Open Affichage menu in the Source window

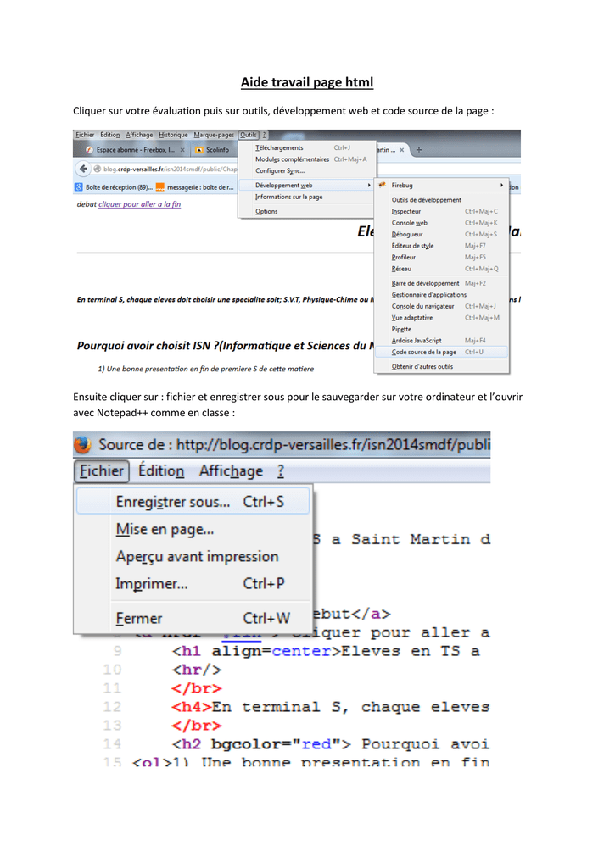tap(231, 471)
